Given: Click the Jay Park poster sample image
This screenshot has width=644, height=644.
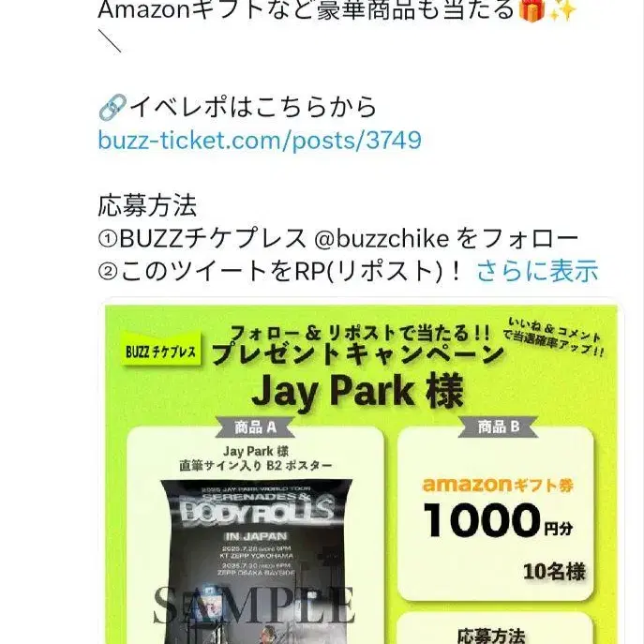Looking at the screenshot, I should coord(255,562).
